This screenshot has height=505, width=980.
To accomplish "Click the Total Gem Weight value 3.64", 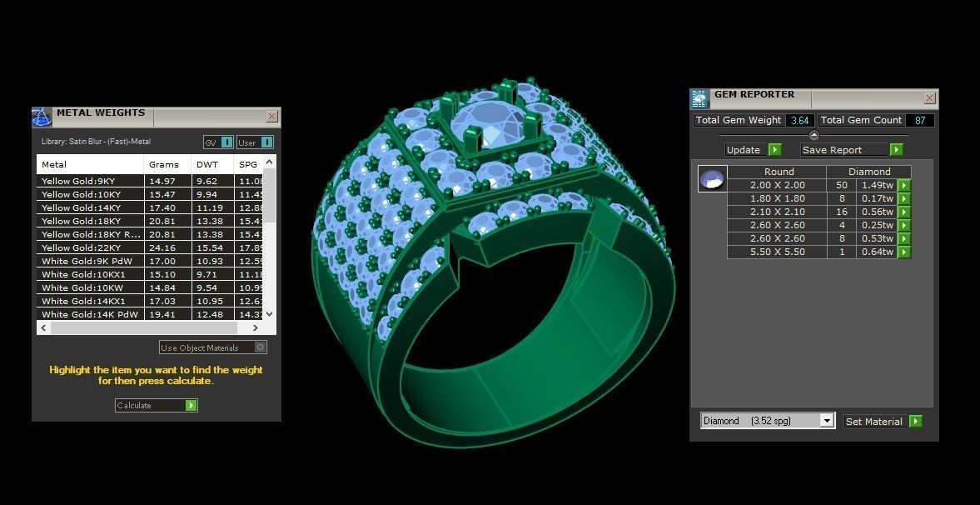I will coord(800,120).
